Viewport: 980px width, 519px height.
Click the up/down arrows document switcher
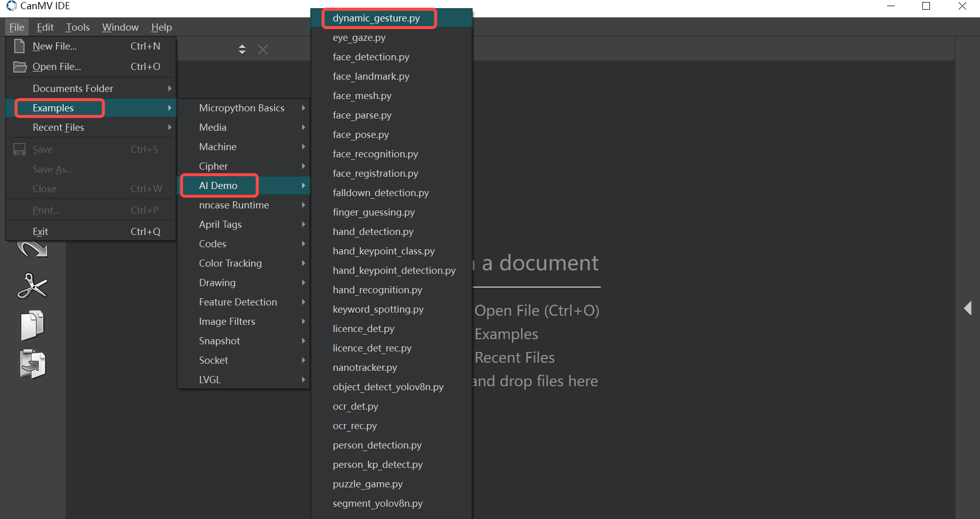[242, 49]
